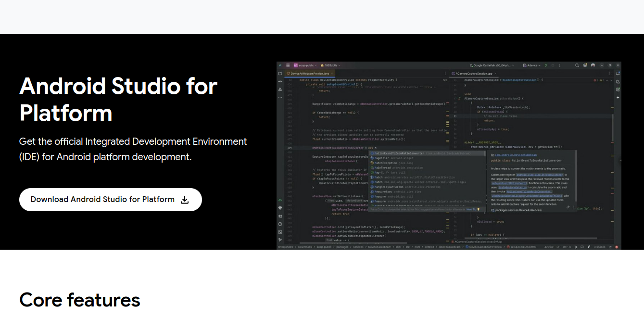Close the ACameraCaptureSession.cpp tab
Image resolution: width=644 pixels, height=331 pixels.
(x=495, y=74)
